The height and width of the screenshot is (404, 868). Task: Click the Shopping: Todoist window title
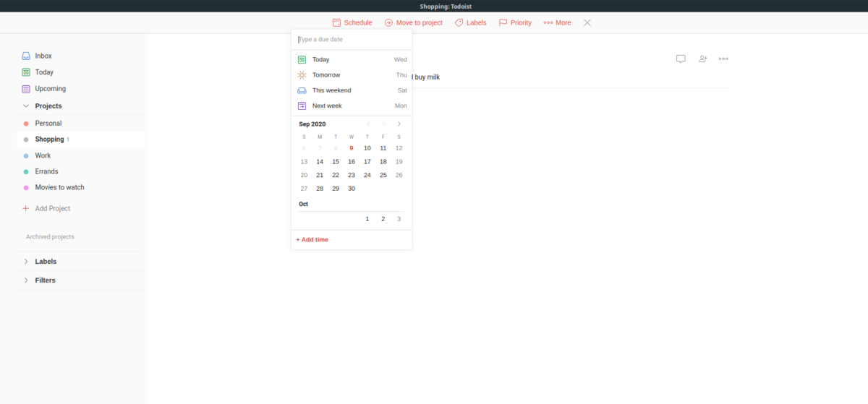[446, 6]
